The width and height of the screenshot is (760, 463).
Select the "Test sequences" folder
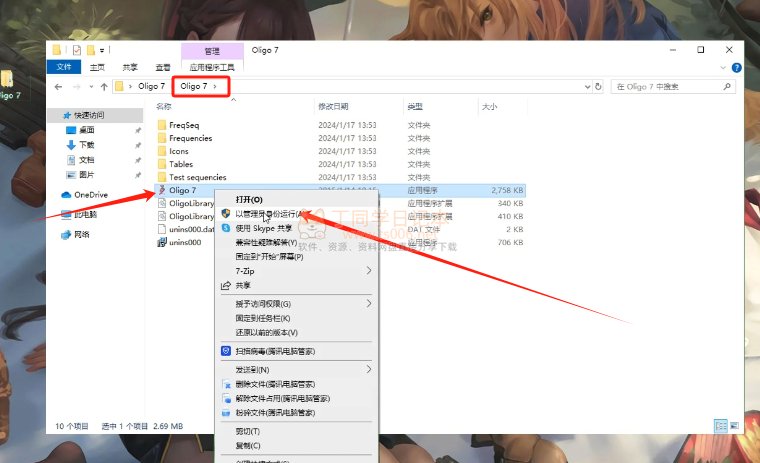click(x=197, y=177)
